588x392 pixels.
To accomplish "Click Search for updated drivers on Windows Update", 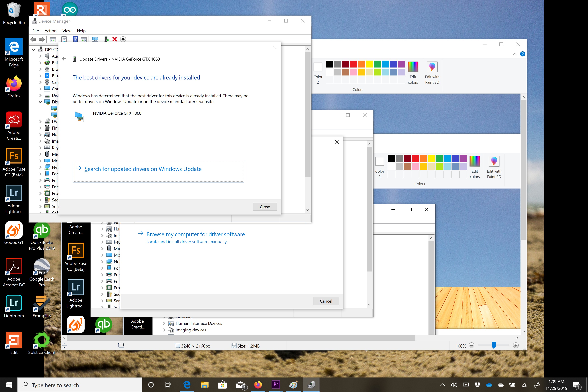I will point(143,169).
